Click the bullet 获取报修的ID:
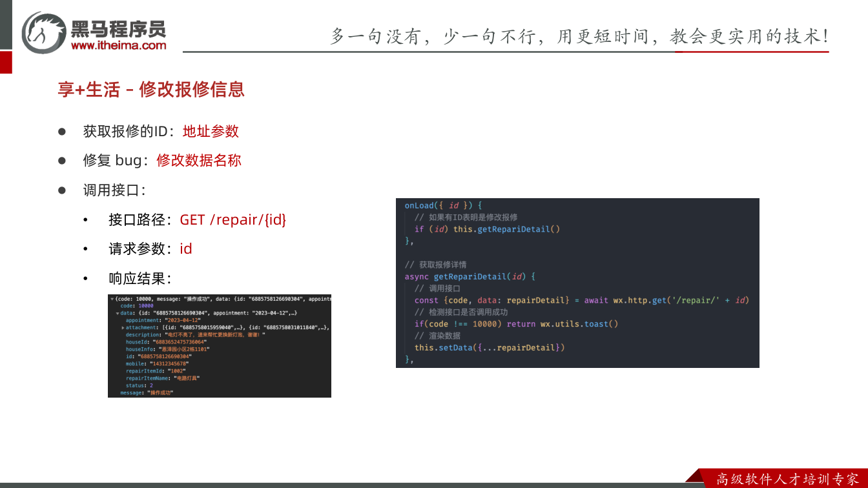The height and width of the screenshot is (488, 868). (130, 131)
